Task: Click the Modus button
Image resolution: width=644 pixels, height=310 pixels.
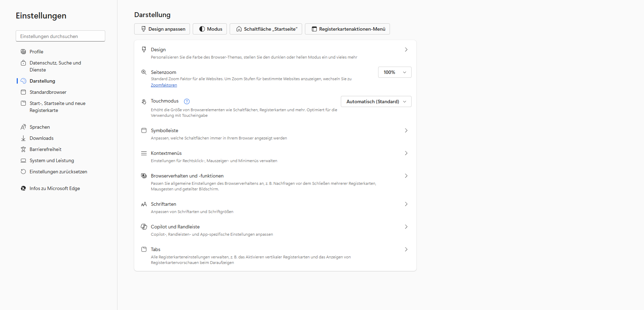Action: coord(210,29)
